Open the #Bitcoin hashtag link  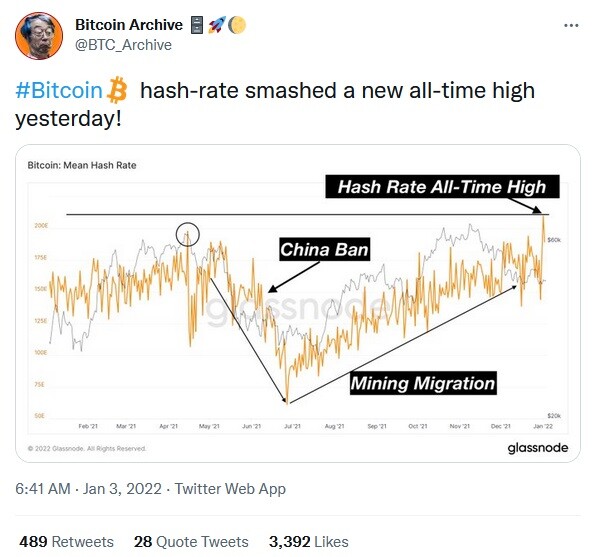tap(59, 90)
